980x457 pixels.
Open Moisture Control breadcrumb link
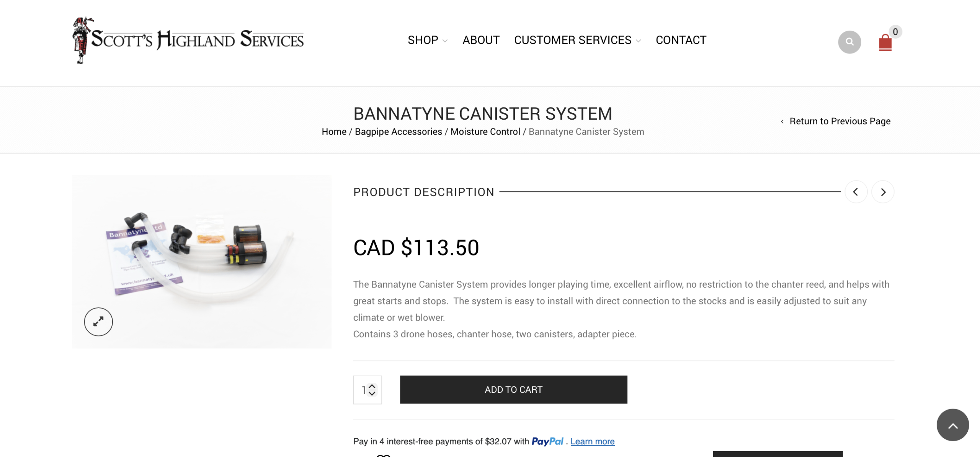(485, 132)
